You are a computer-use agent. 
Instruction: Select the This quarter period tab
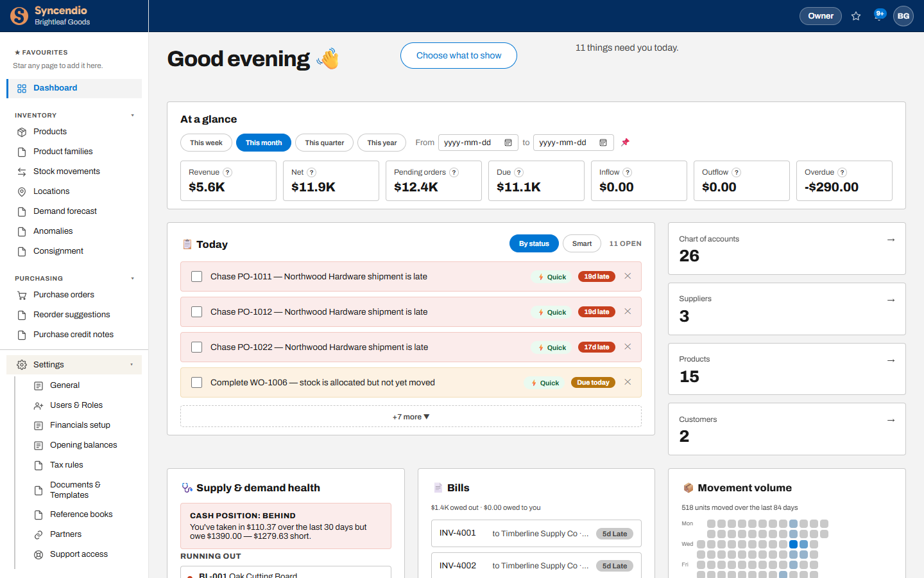[x=325, y=143]
